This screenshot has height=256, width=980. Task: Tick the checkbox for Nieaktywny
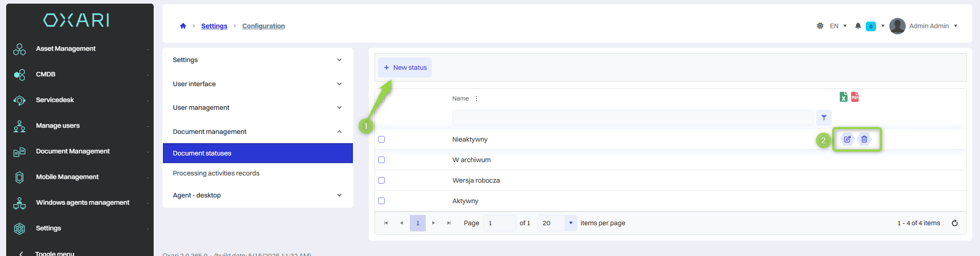[381, 140]
